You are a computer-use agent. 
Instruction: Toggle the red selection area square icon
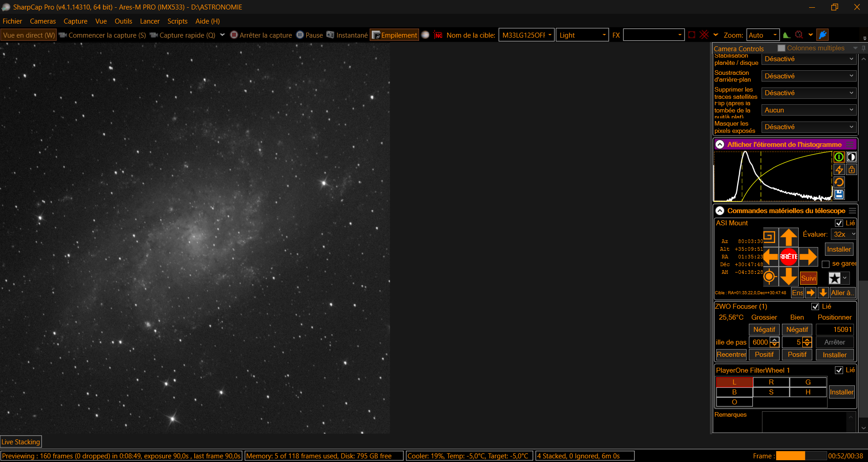click(x=692, y=35)
